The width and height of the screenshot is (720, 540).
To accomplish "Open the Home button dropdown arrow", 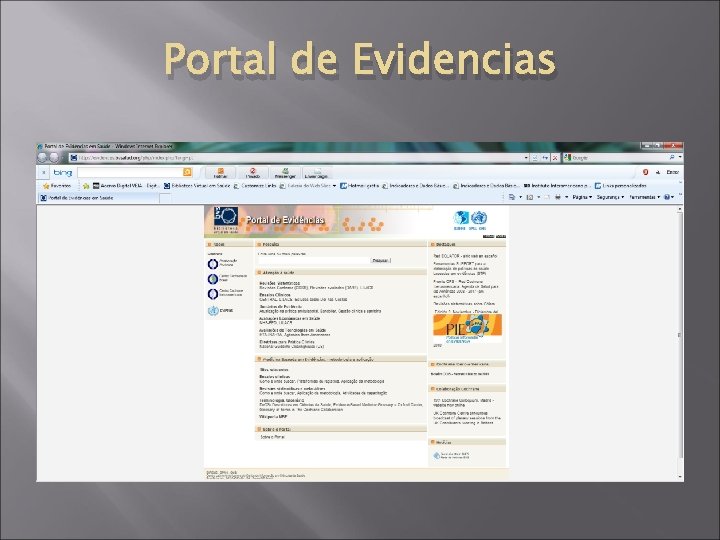I will pyautogui.click(x=520, y=197).
